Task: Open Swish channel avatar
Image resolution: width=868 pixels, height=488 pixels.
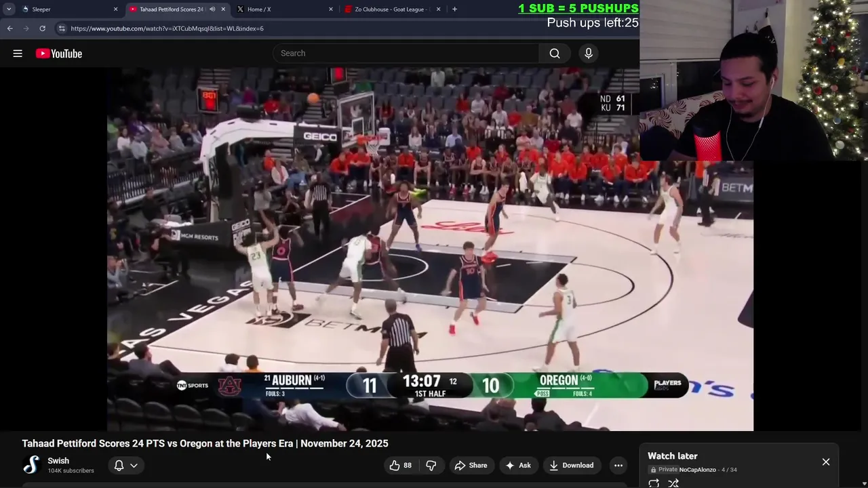Action: [31, 465]
